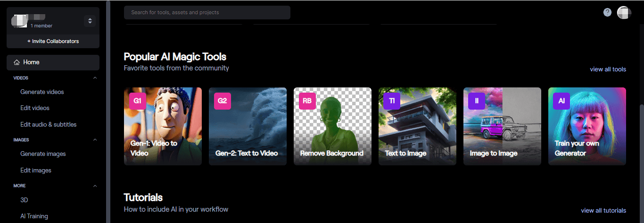Viewport: 644px width, 223px height.
Task: Click the G2 badge on Gen-2 card
Action: (223, 101)
